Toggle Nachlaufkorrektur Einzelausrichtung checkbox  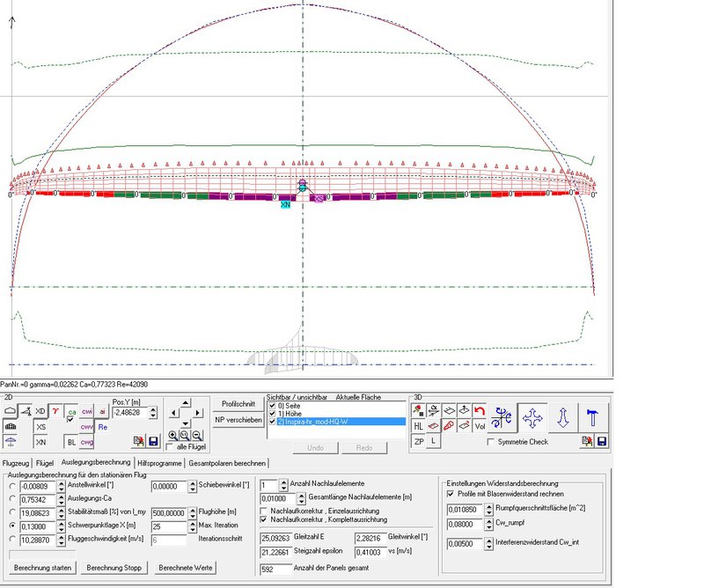tap(264, 511)
